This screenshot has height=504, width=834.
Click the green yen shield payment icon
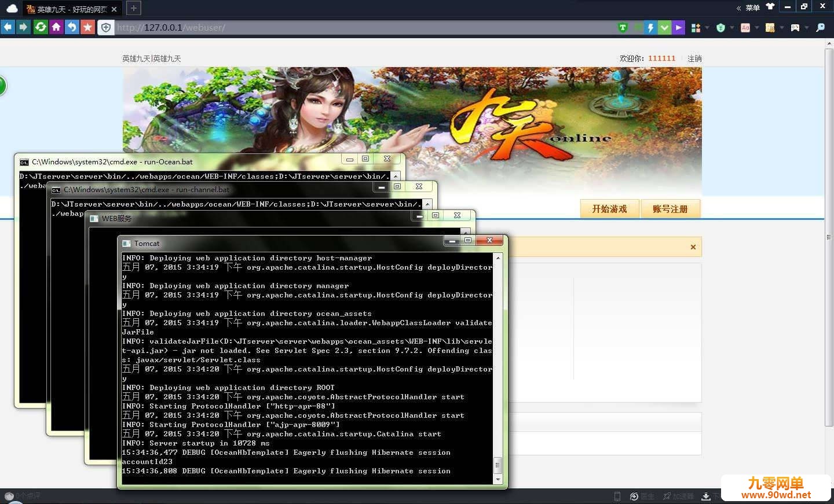[x=721, y=27]
